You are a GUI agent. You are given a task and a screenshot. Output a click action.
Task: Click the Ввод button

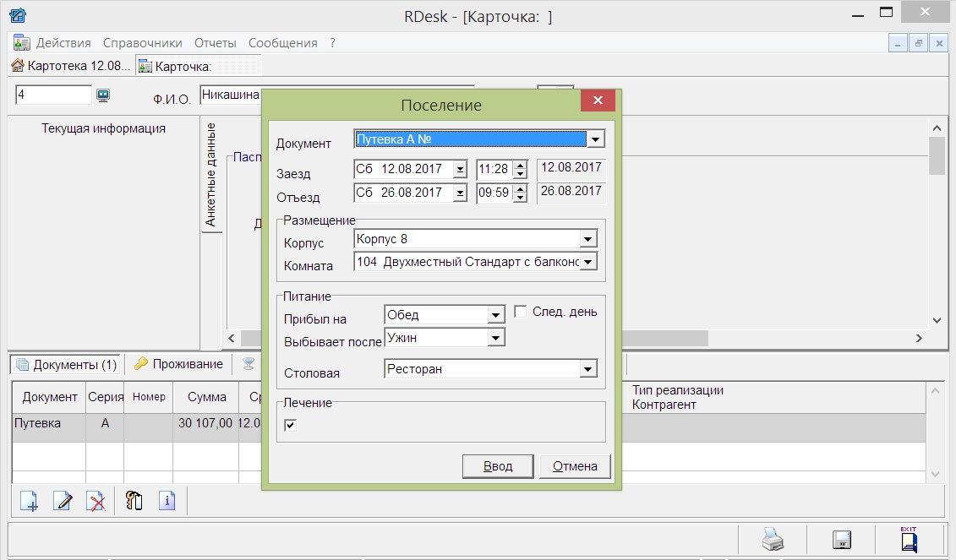pos(498,466)
